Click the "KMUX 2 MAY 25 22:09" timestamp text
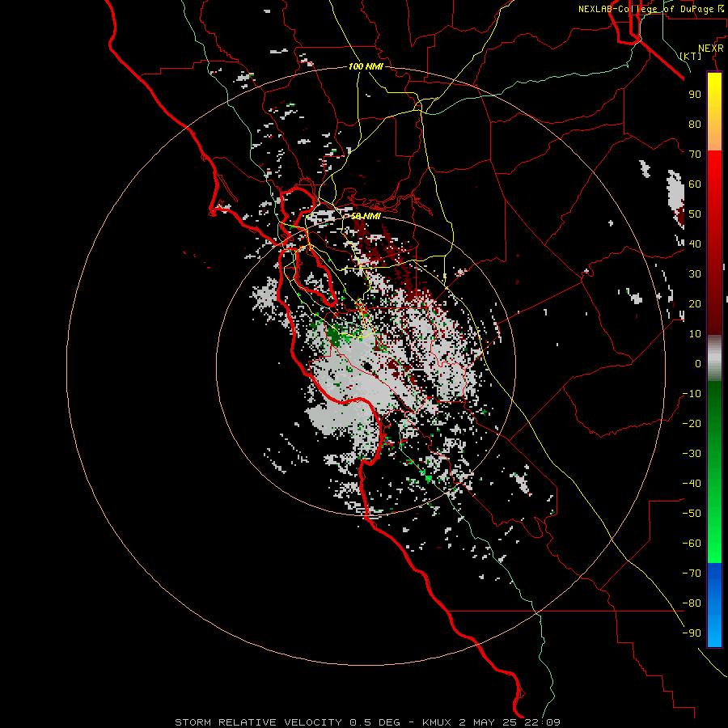The height and width of the screenshot is (728, 728). tap(491, 722)
